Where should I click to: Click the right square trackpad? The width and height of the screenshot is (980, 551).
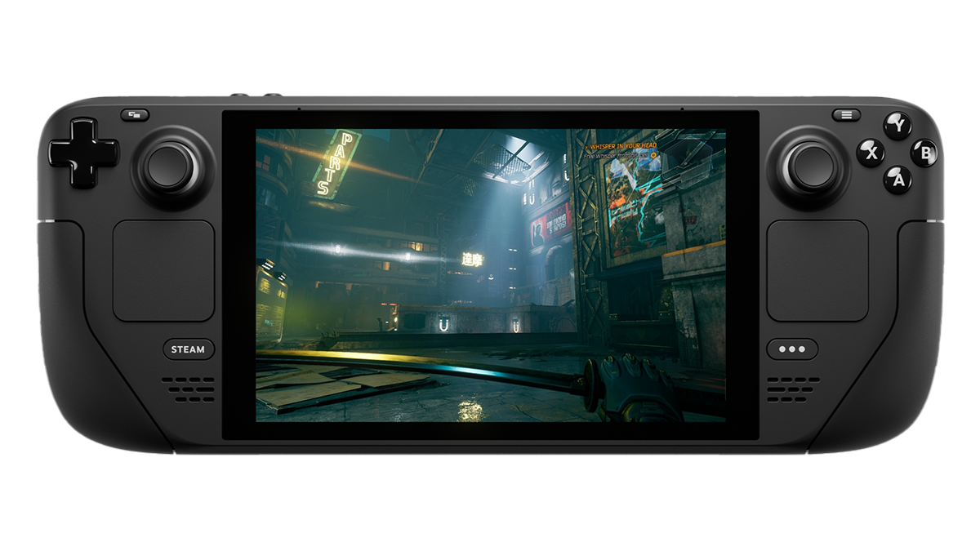tap(817, 270)
